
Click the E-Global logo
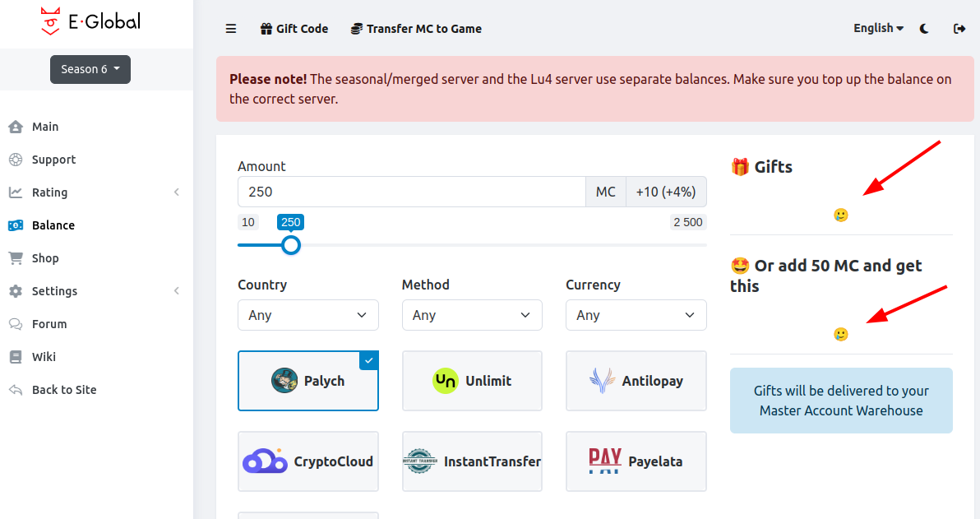coord(90,21)
